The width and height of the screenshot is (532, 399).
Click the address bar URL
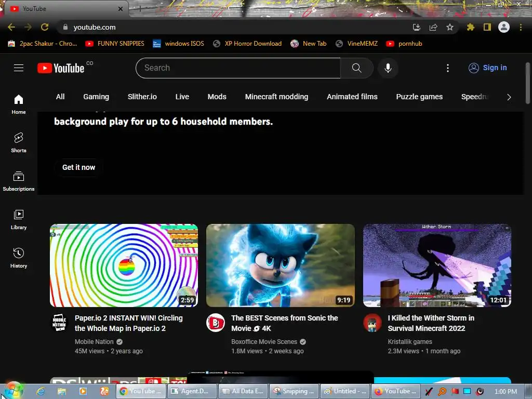95,27
